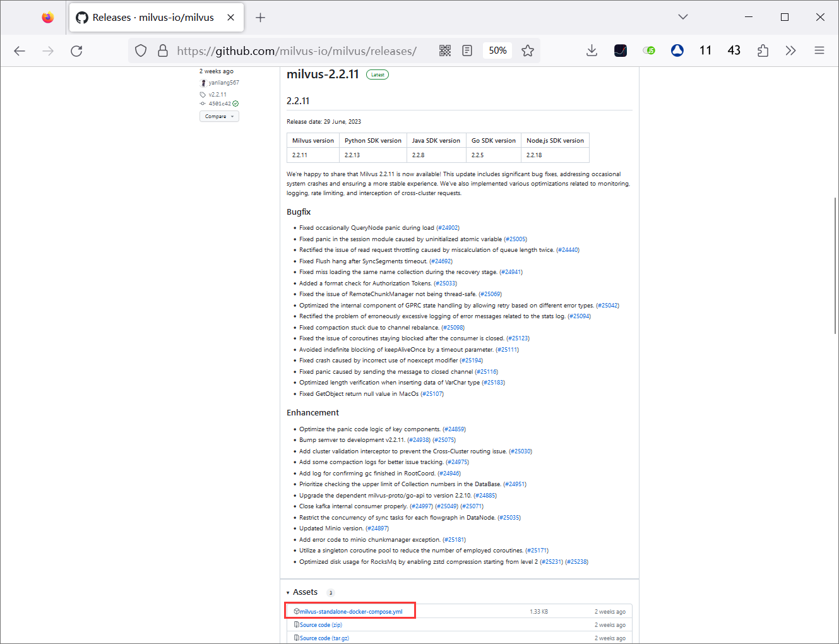Open the Extensions puzzle-piece menu
The image size is (839, 644).
tap(763, 51)
